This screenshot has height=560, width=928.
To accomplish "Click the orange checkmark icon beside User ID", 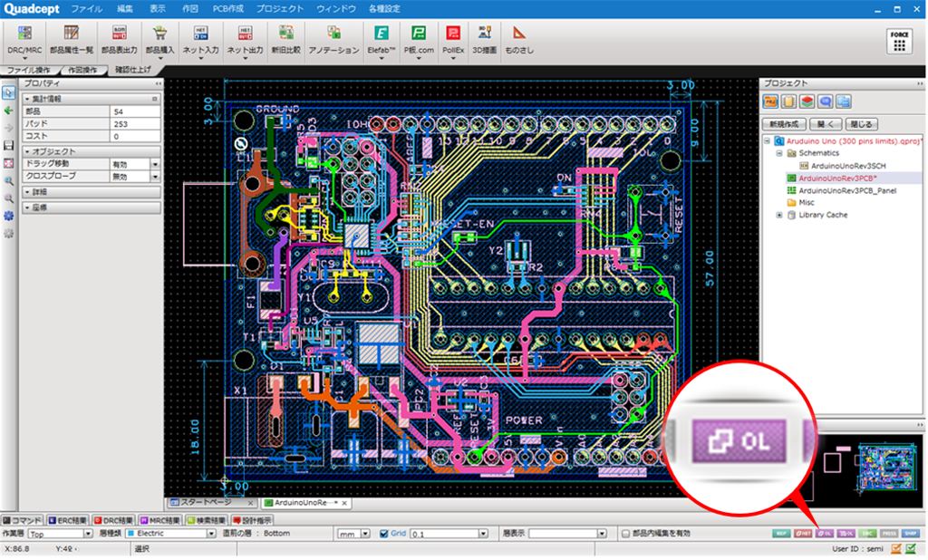I will (x=896, y=549).
